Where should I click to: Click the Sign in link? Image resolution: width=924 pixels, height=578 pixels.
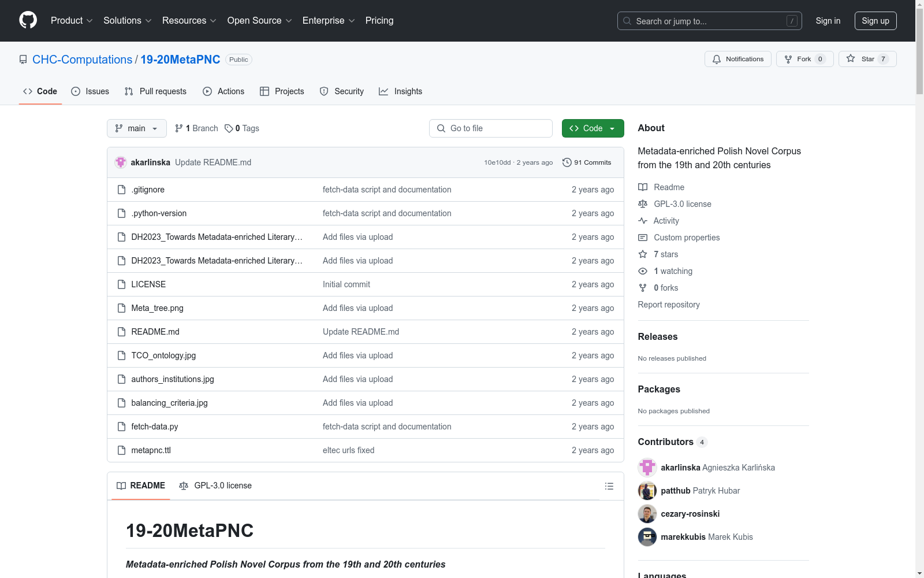(x=828, y=21)
